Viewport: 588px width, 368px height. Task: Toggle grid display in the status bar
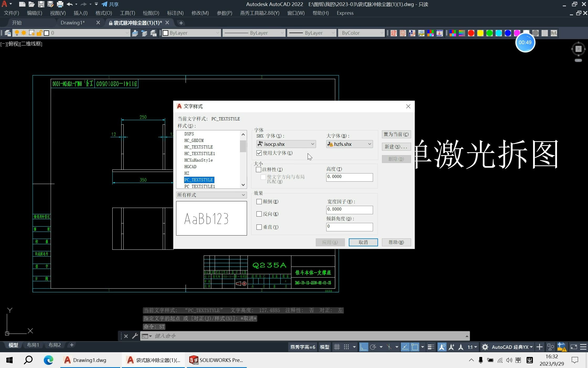pos(337,347)
